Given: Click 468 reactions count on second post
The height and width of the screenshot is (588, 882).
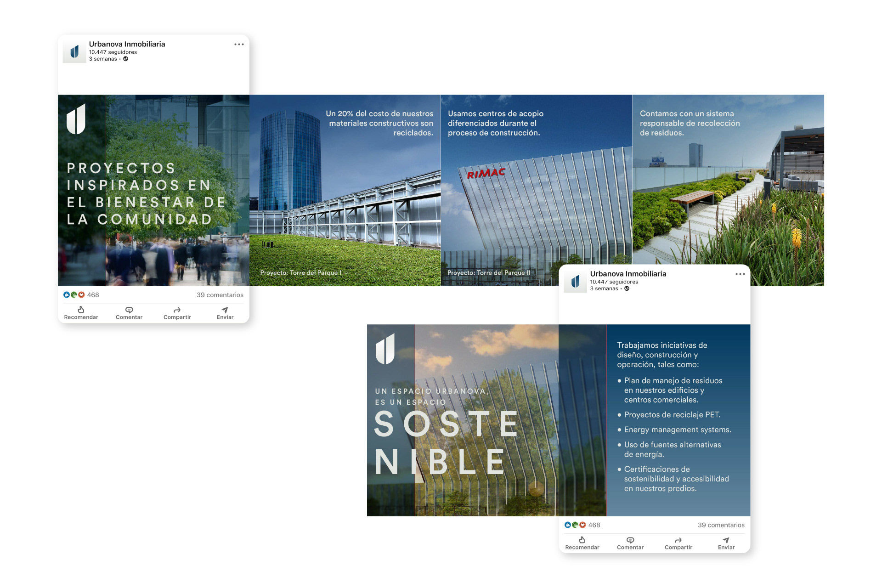Looking at the screenshot, I should [x=594, y=525].
